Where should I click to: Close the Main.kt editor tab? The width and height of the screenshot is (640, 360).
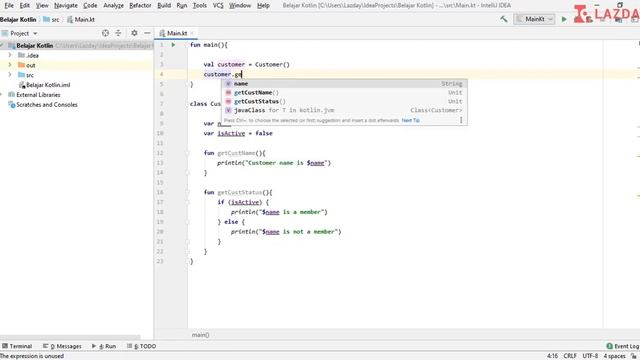192,33
